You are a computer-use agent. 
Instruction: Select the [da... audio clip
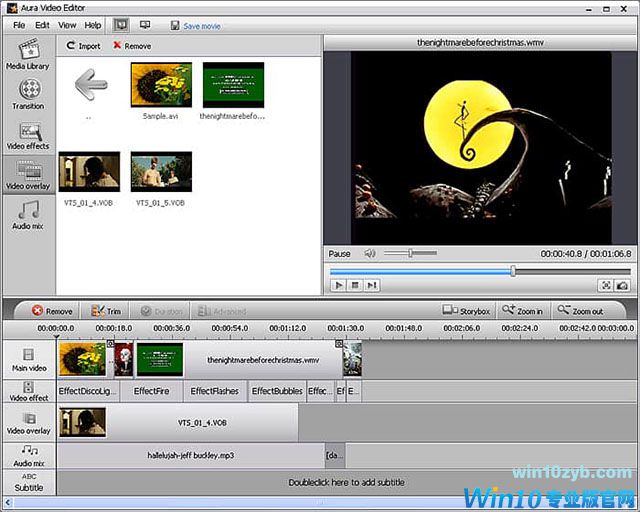[x=335, y=455]
